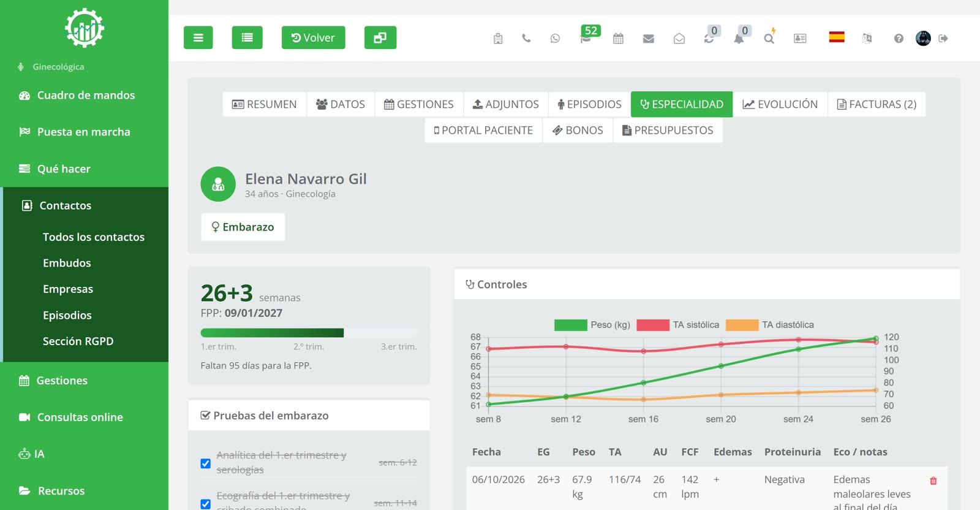980x510 pixels.
Task: Click the Embarazo button
Action: point(243,227)
